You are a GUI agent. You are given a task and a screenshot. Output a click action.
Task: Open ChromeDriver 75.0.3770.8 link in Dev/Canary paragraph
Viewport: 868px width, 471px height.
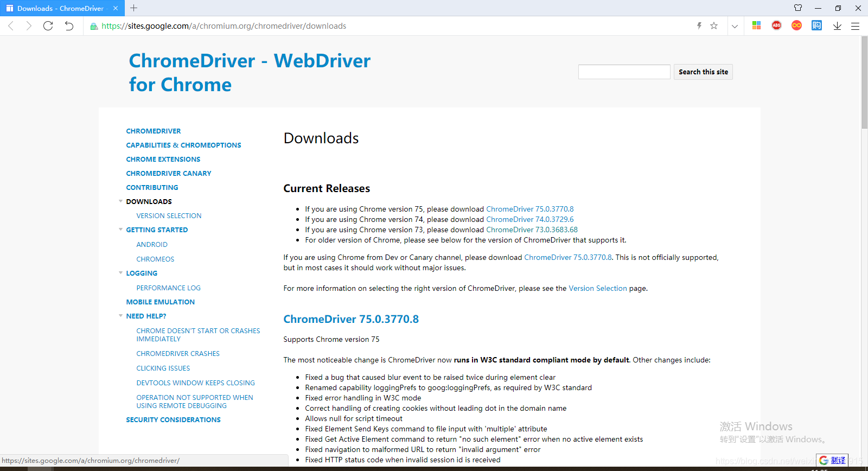tap(567, 257)
